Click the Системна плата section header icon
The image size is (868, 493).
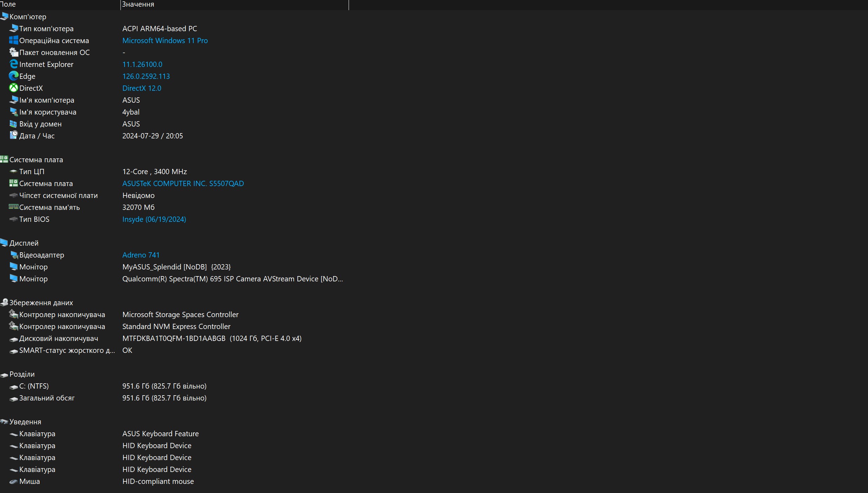[x=4, y=159]
